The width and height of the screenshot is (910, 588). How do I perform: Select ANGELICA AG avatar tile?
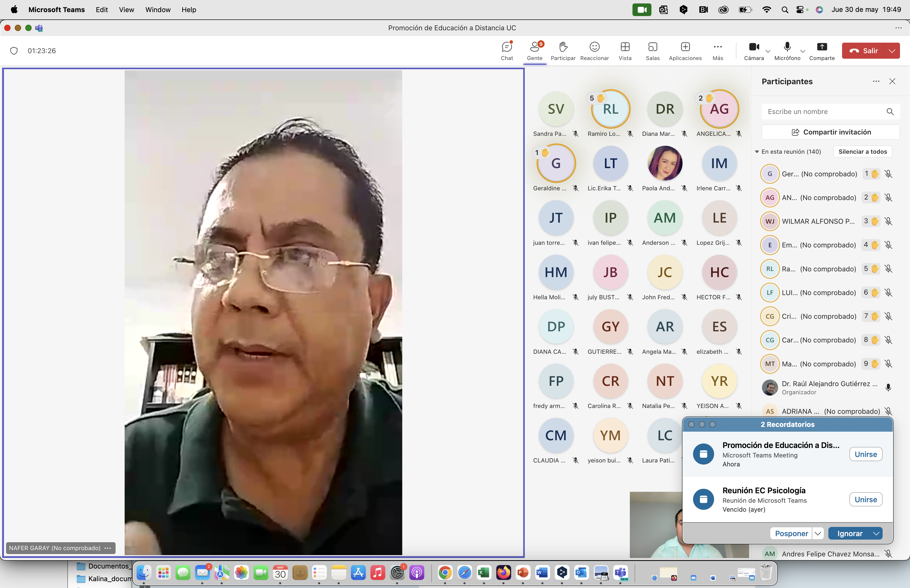[719, 109]
